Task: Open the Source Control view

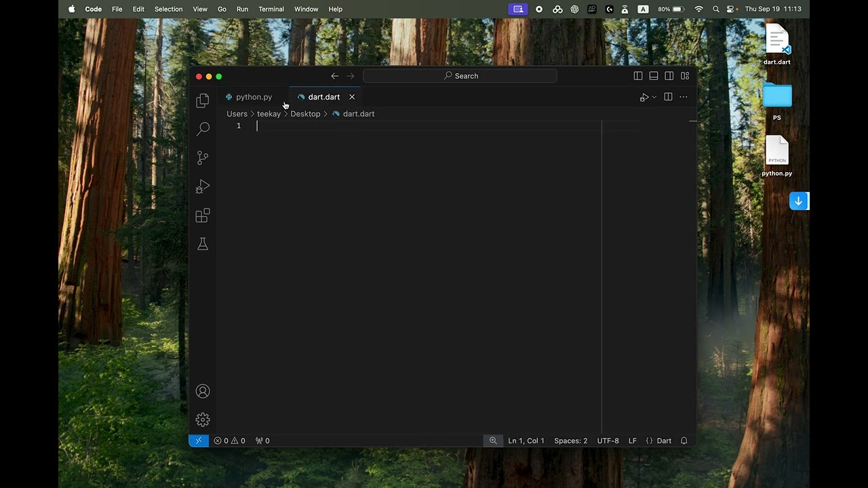Action: click(202, 158)
